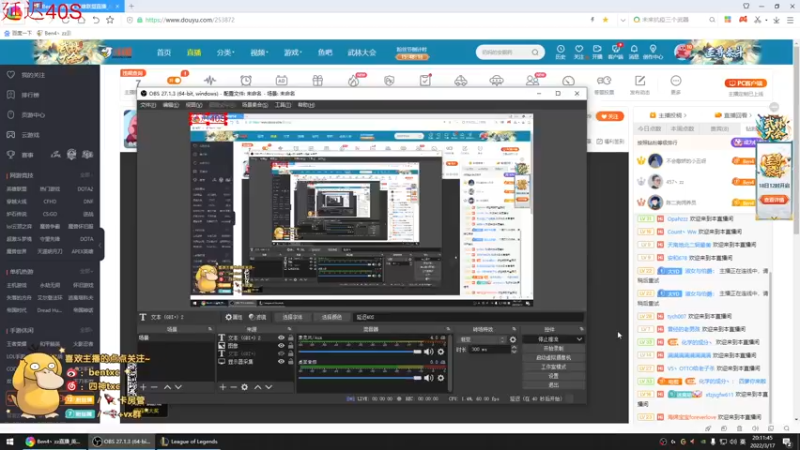Viewport: 800px width, 450px height.
Task: Adjust second mixer channel volume slider
Action: (360, 378)
